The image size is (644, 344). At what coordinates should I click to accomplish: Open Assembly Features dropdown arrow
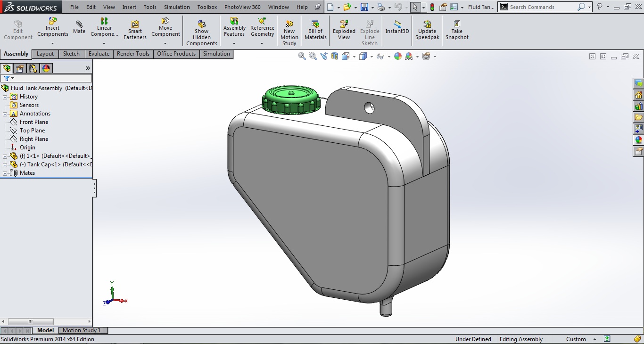tap(234, 44)
